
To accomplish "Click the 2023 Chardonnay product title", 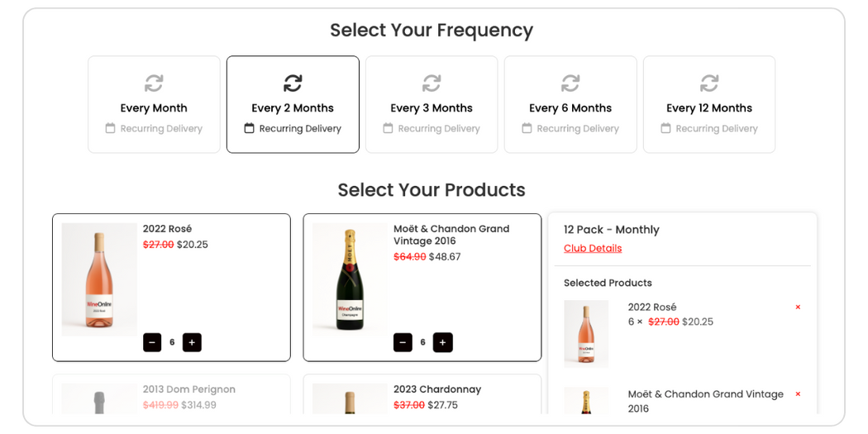I will [437, 389].
